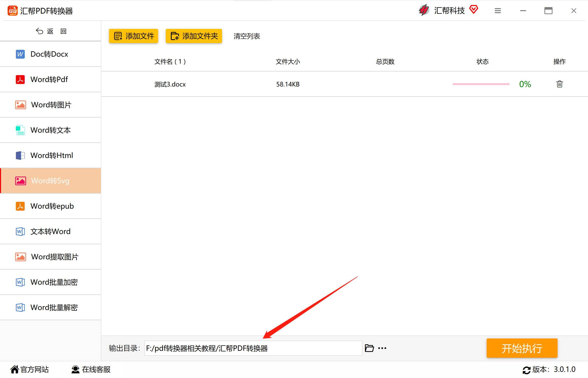This screenshot has width=588, height=378.
Task: Select the highlighted Word转Svg item
Action: 51,181
